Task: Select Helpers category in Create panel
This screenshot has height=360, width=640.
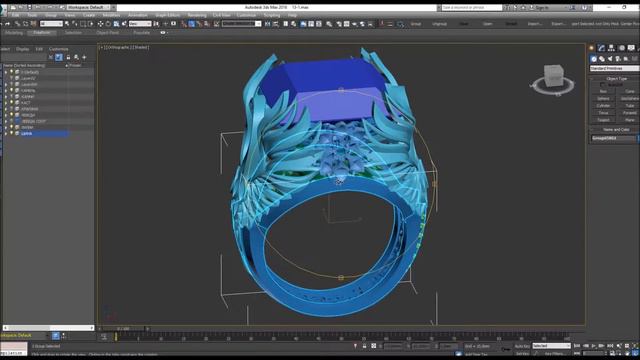Action: click(625, 59)
